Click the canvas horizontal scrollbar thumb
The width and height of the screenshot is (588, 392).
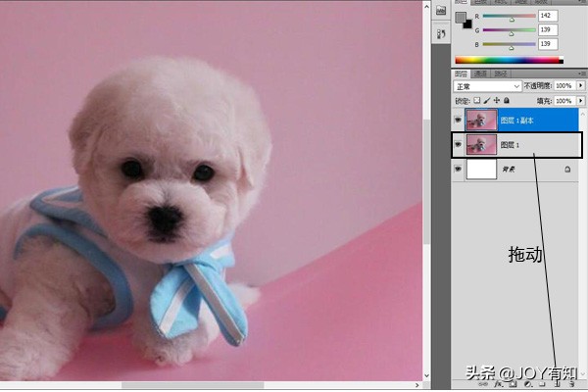(192, 385)
